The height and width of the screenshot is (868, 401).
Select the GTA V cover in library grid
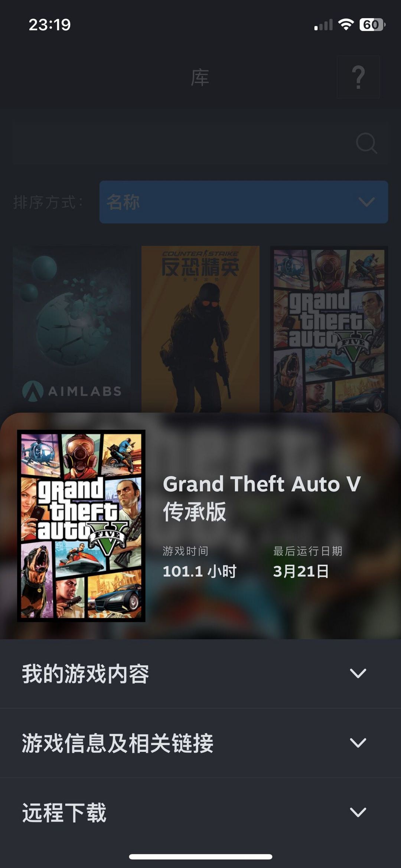click(x=329, y=329)
